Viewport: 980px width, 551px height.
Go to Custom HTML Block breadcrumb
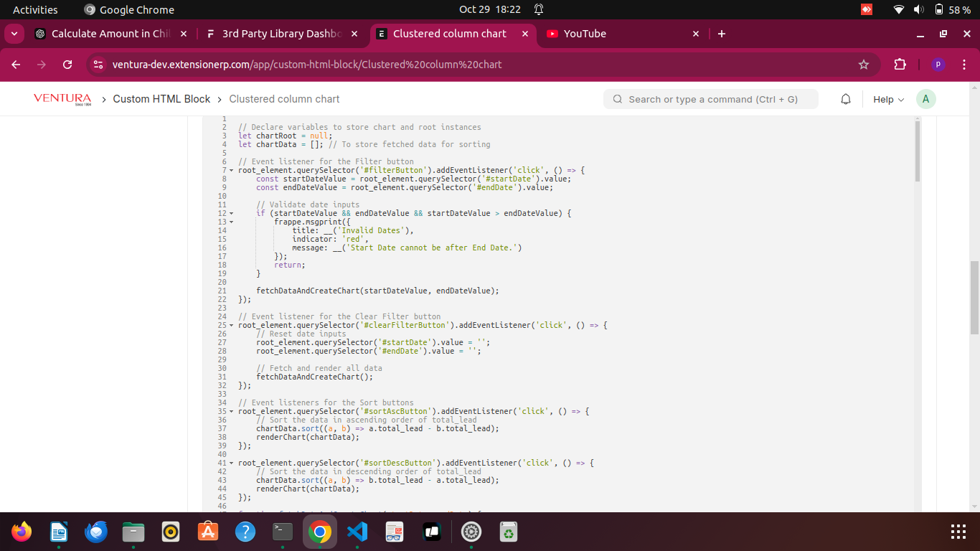tap(161, 99)
